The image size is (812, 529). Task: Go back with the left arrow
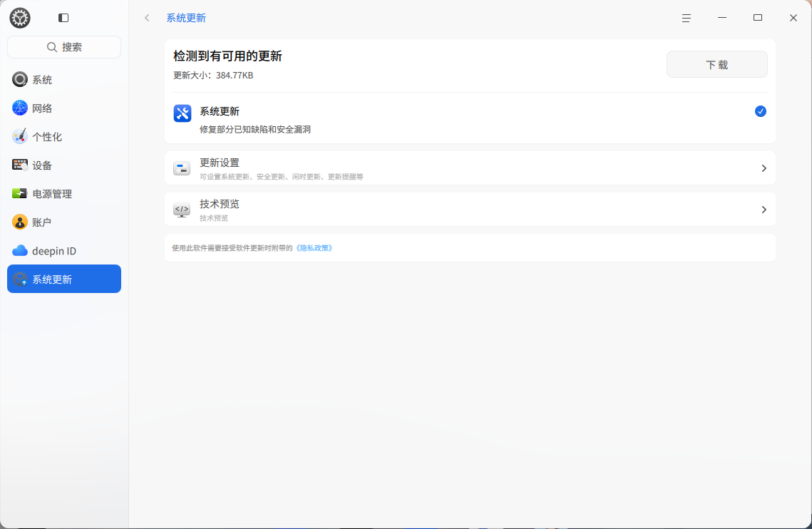pyautogui.click(x=147, y=18)
